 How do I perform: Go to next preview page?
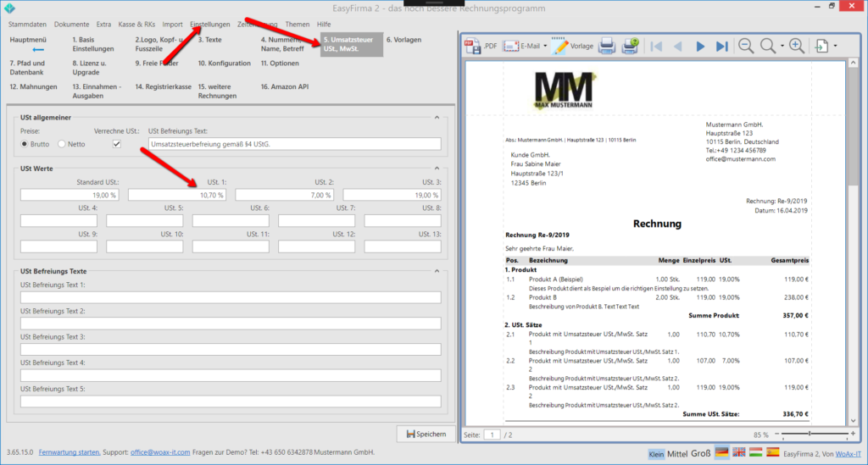[x=699, y=46]
